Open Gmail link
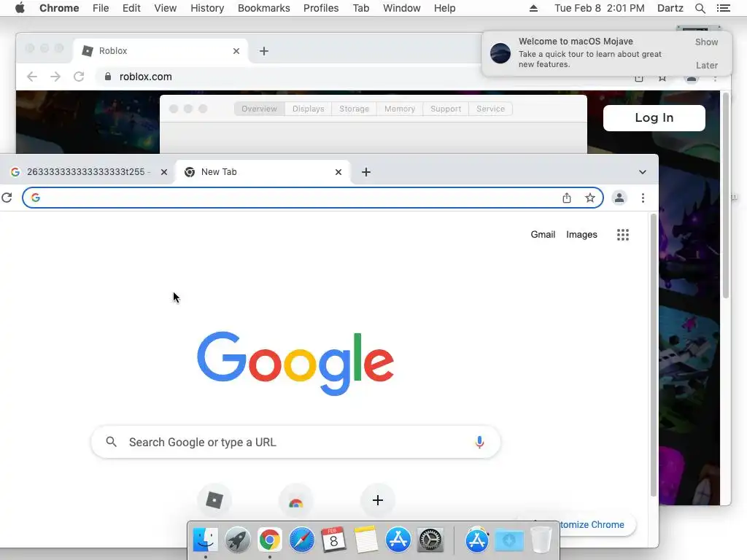747x560 pixels. (543, 235)
